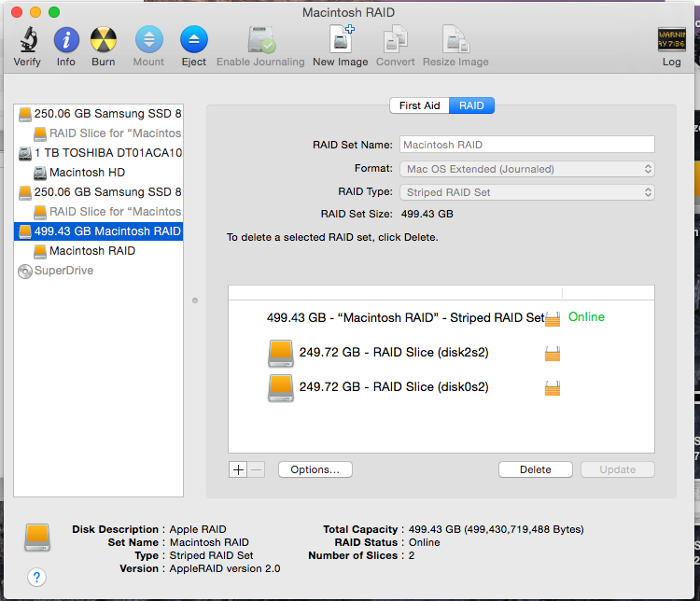Open the Help question mark button
The image size is (700, 601).
[x=36, y=577]
